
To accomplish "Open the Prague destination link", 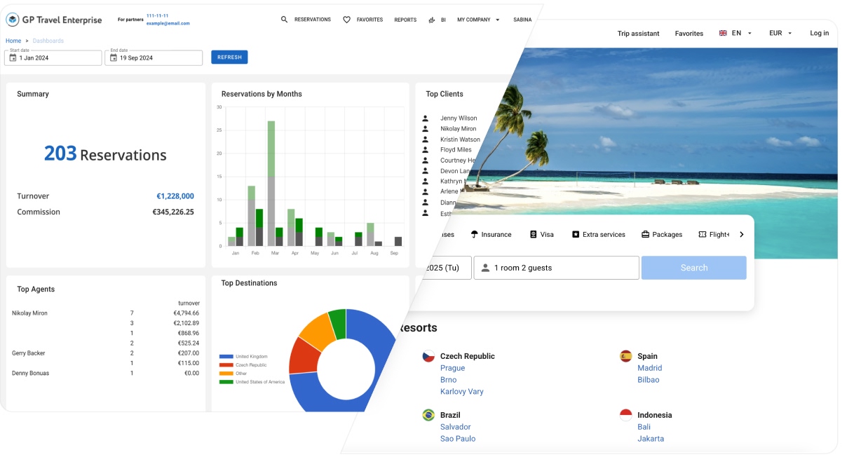I will coord(453,367).
